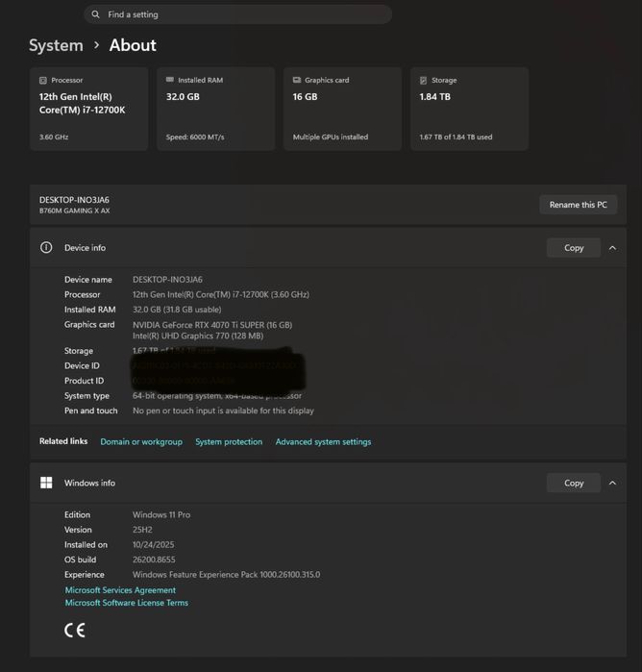The height and width of the screenshot is (672, 642).
Task: Click the Installed RAM memory icon
Action: (x=170, y=80)
